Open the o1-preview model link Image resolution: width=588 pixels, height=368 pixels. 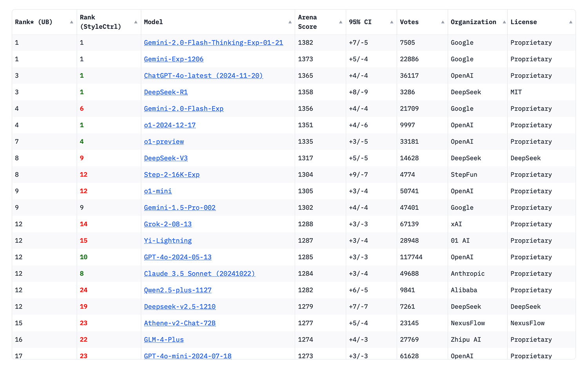(164, 142)
